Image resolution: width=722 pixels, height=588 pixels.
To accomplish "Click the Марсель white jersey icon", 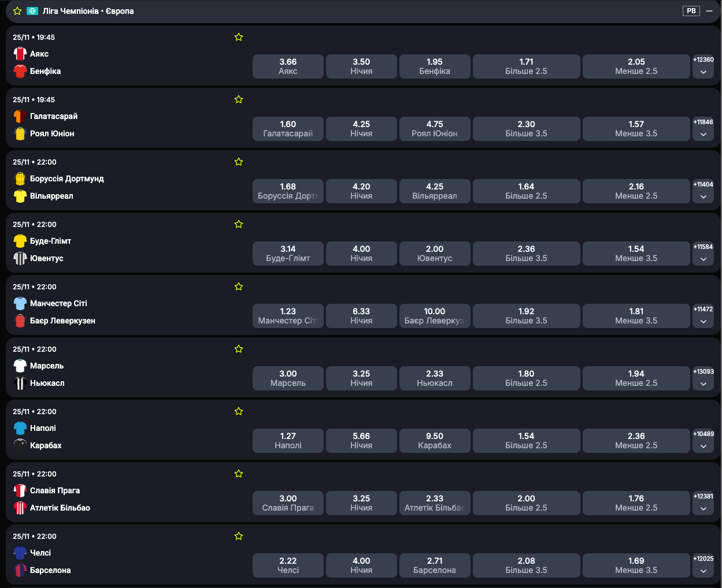I will [x=20, y=366].
